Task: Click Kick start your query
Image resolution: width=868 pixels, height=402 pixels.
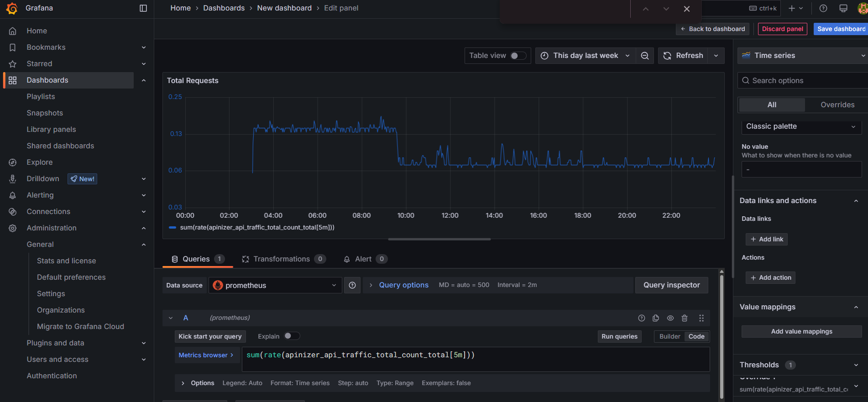Action: pos(210,337)
